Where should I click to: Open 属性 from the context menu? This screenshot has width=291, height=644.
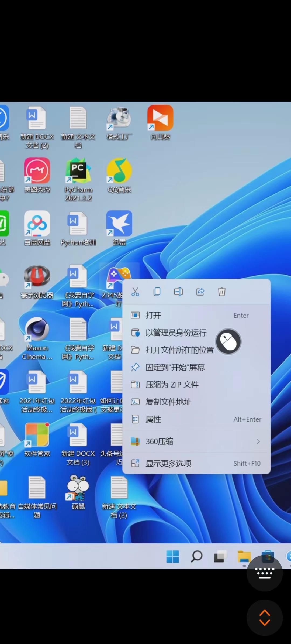(x=154, y=419)
